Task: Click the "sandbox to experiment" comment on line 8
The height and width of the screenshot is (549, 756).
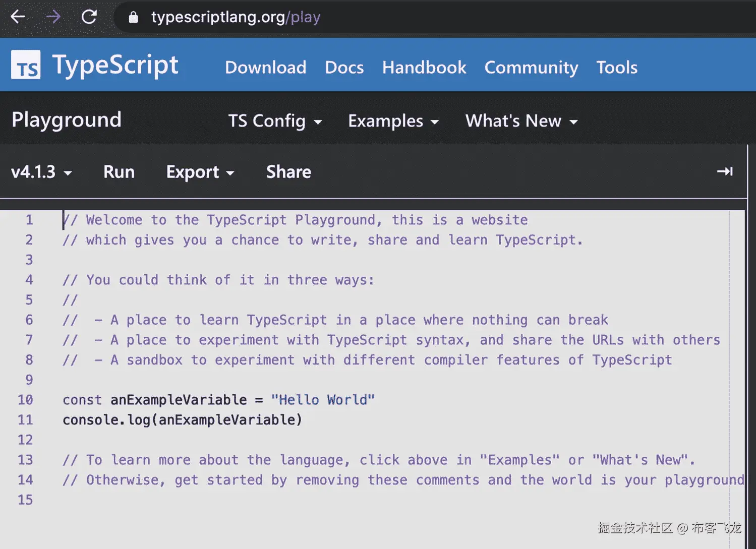Action: click(x=367, y=360)
